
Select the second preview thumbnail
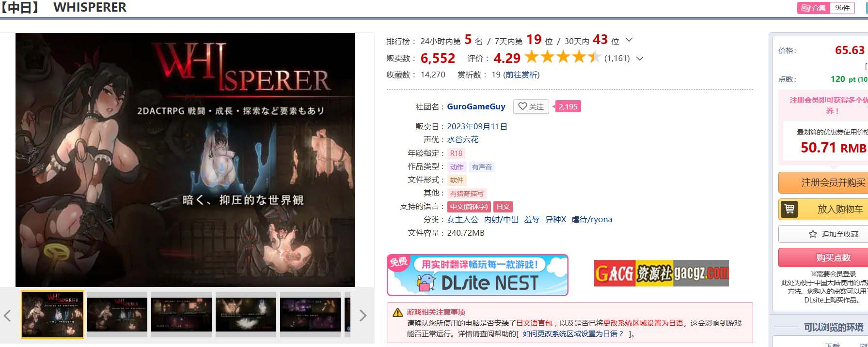[117, 315]
